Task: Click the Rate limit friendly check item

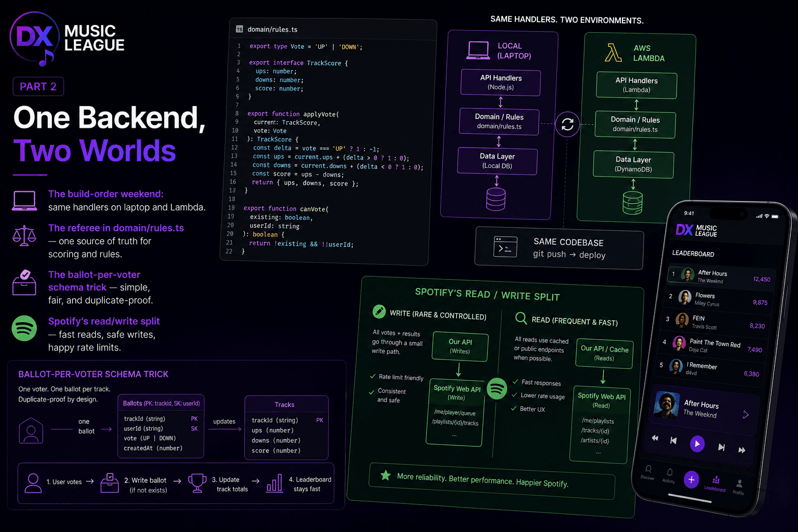Action: (396, 377)
